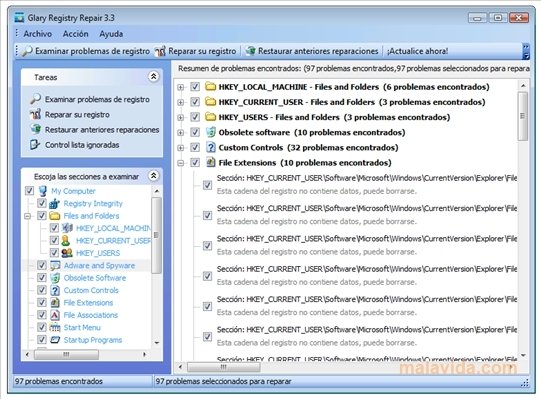Click folder icon of HKEY_LOCAL_MACHINE results row
This screenshot has height=399, width=541.
coord(210,87)
